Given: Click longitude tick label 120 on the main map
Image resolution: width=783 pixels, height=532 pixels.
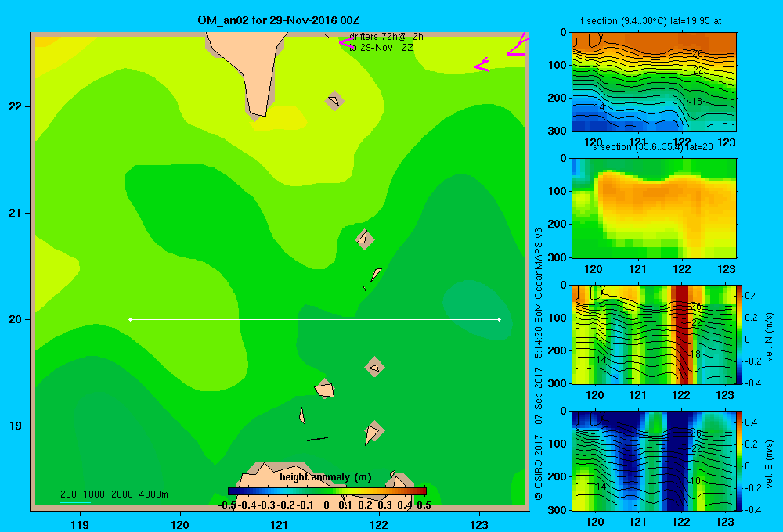Looking at the screenshot, I should [180, 524].
